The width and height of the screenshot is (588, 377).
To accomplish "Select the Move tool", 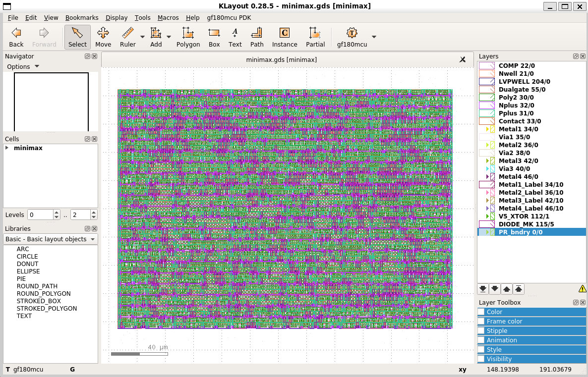I will (x=103, y=37).
